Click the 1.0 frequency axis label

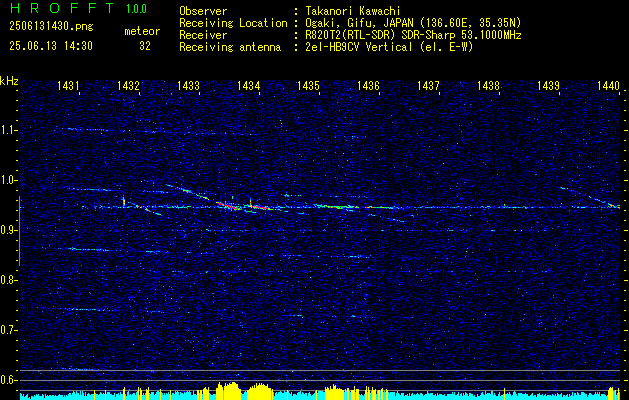7,180
